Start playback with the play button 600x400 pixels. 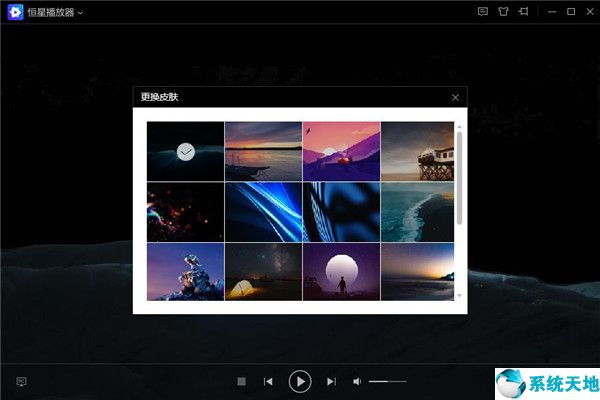point(300,382)
